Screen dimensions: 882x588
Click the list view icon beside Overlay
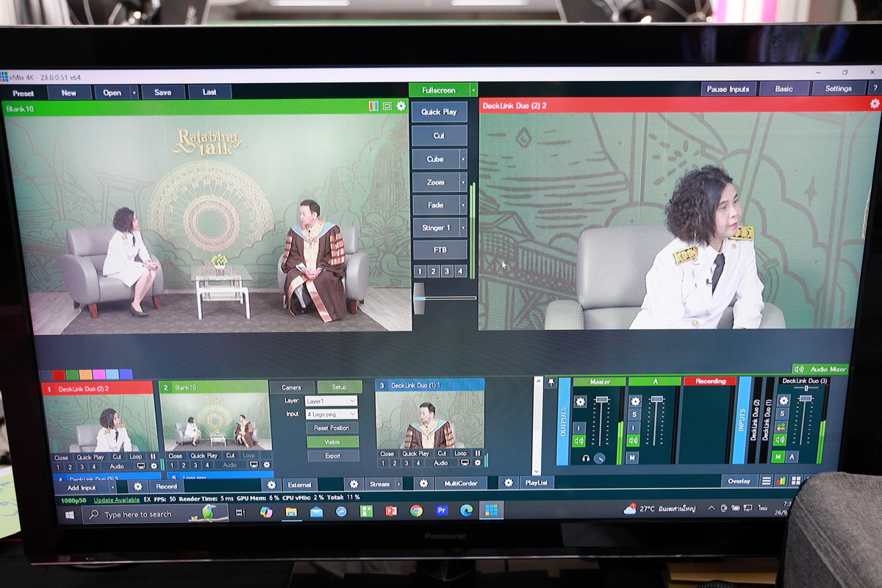(766, 481)
